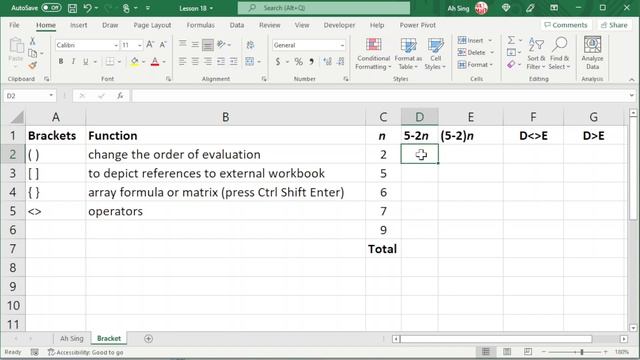The height and width of the screenshot is (360, 640).
Task: Click the zoom slider handle
Action: [582, 351]
